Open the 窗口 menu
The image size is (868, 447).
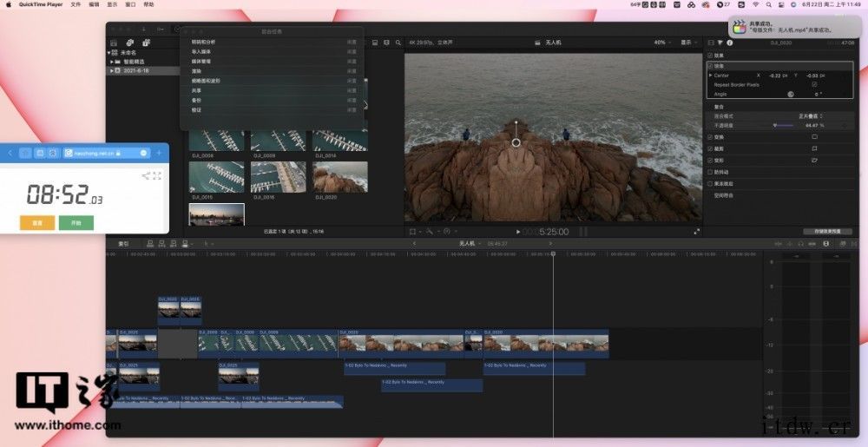click(130, 4)
